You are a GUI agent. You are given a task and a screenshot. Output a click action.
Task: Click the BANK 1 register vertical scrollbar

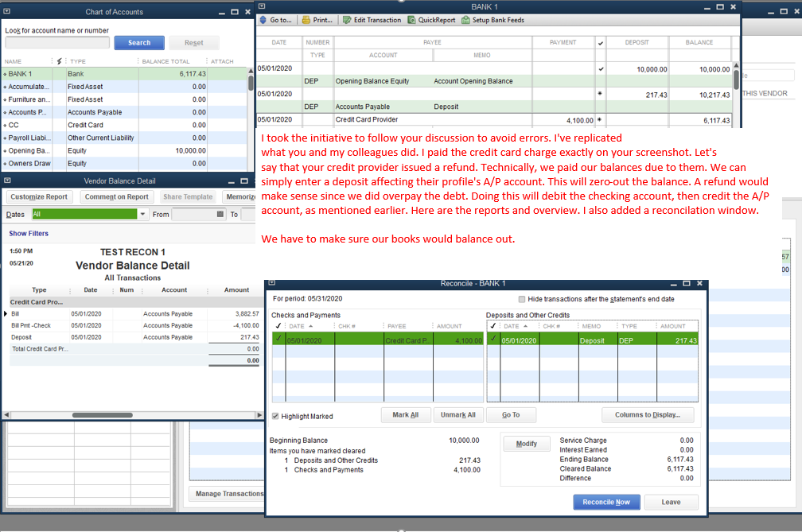click(x=736, y=80)
